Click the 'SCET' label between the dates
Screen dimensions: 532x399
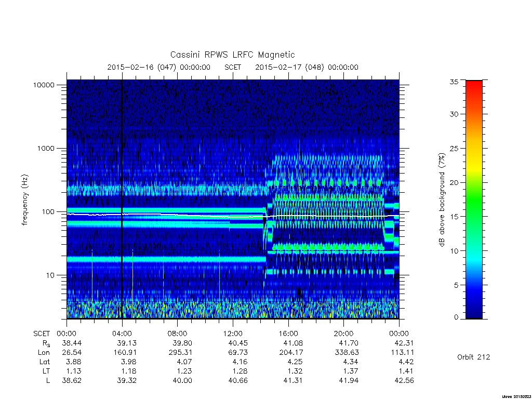(233, 67)
